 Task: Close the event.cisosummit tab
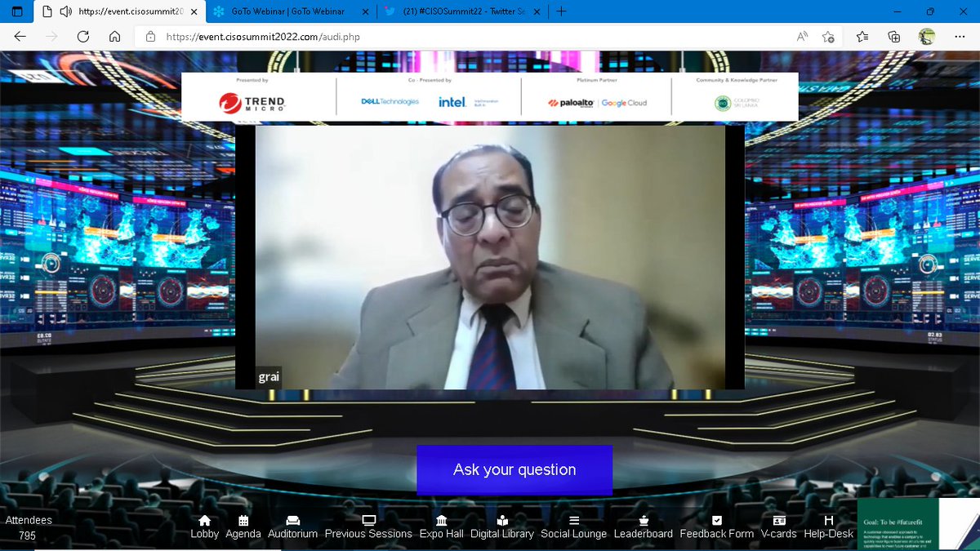[x=194, y=11]
